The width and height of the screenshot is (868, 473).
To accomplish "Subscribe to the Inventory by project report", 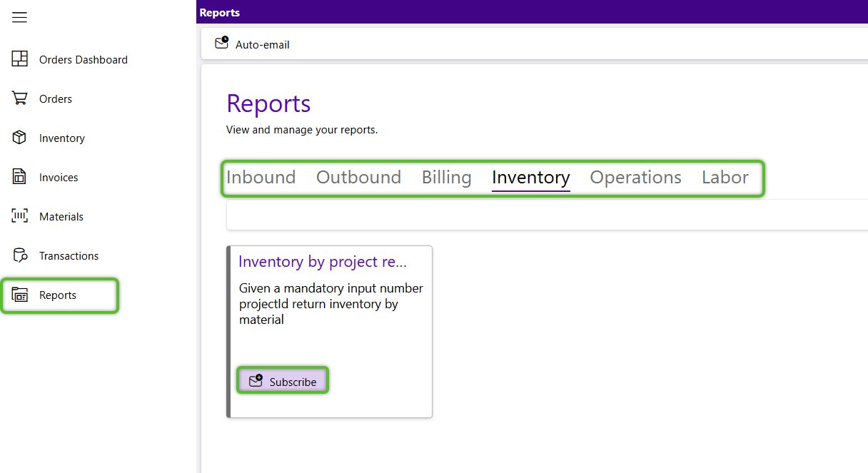I will (x=283, y=382).
